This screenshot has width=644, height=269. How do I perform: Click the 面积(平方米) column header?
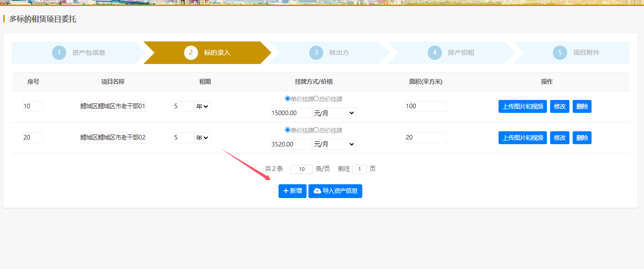click(x=426, y=82)
